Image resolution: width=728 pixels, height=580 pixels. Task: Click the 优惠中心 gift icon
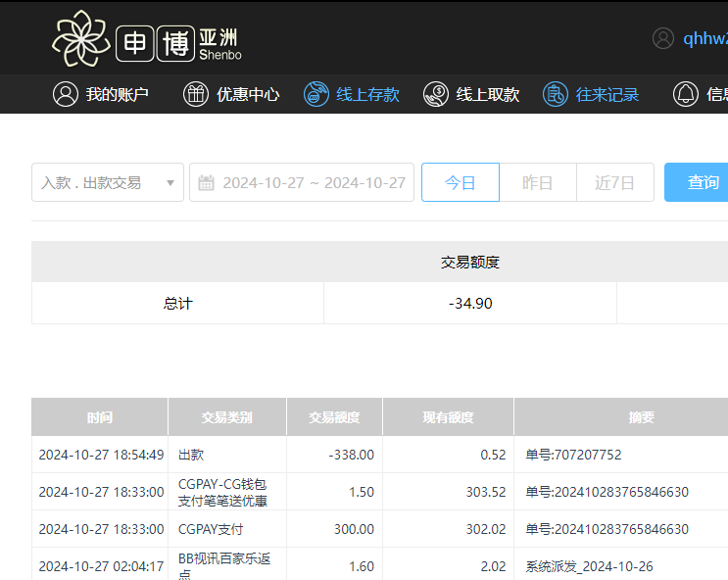(196, 94)
